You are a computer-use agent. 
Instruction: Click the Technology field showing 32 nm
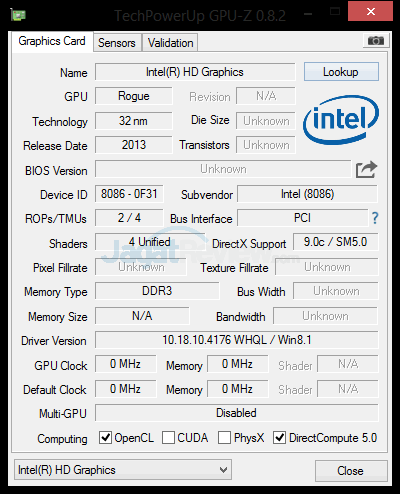coord(134,121)
